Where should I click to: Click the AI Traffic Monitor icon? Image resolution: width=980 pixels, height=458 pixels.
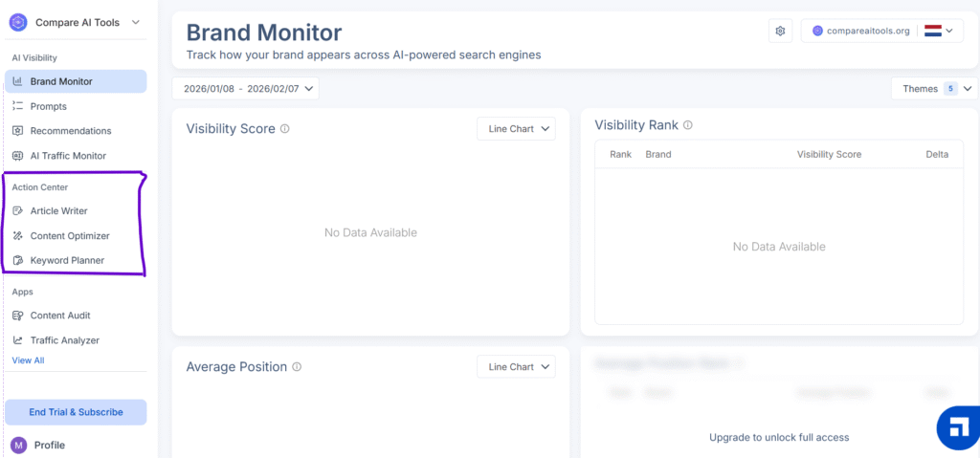click(17, 156)
